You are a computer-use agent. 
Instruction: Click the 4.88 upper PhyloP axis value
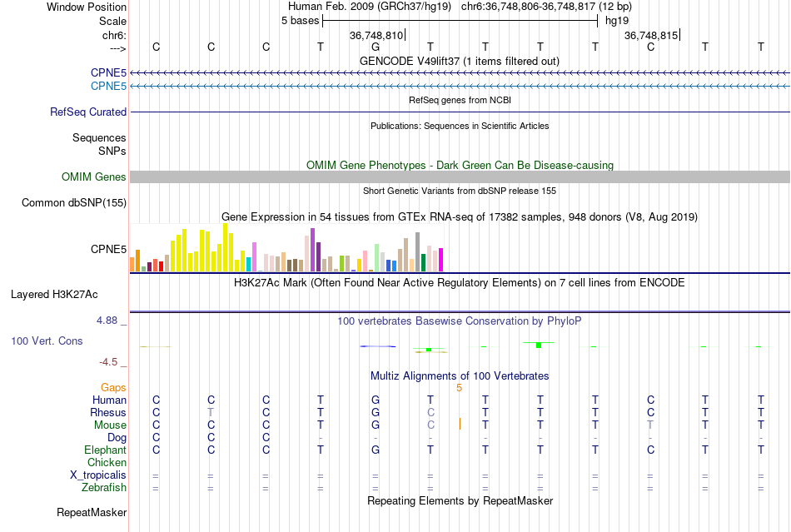point(107,321)
